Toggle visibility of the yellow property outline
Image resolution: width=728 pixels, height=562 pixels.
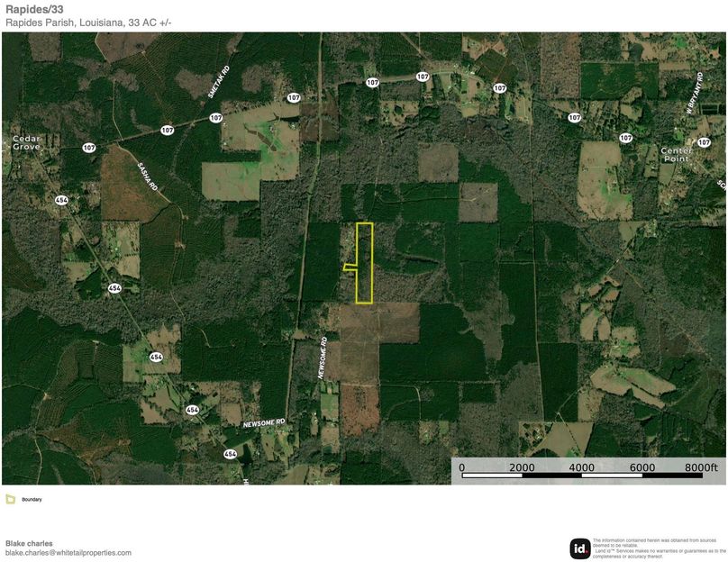click(x=365, y=261)
